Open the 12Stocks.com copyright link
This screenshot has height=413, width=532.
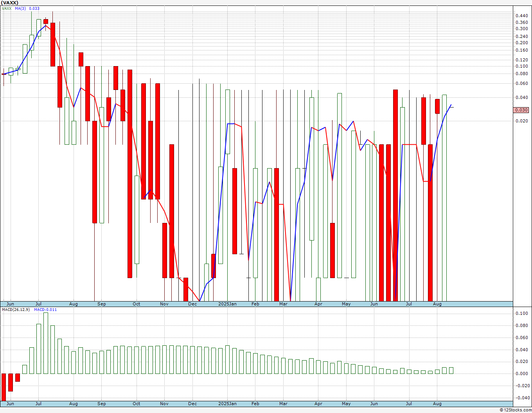515,410
